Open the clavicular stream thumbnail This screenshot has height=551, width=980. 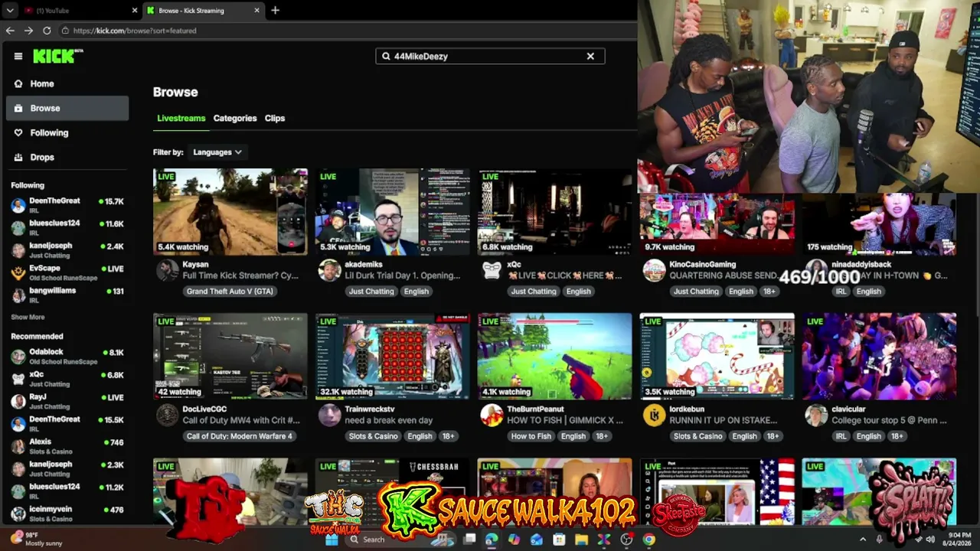point(880,356)
